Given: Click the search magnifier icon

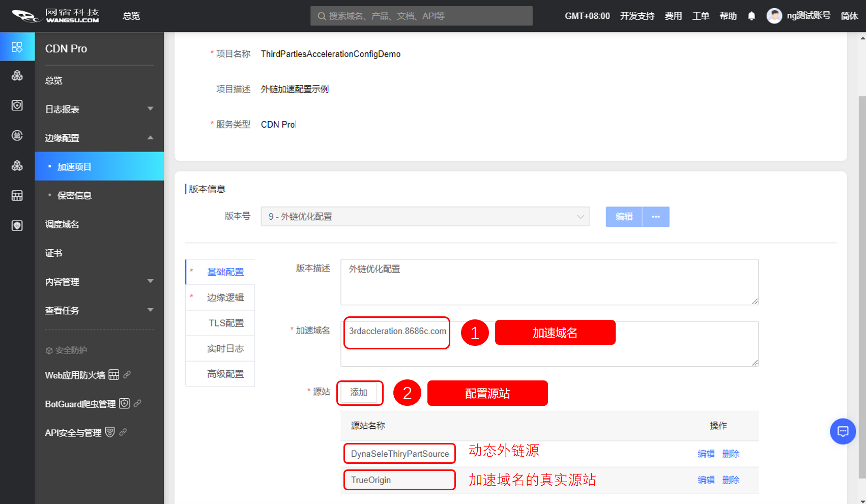Looking at the screenshot, I should [322, 16].
